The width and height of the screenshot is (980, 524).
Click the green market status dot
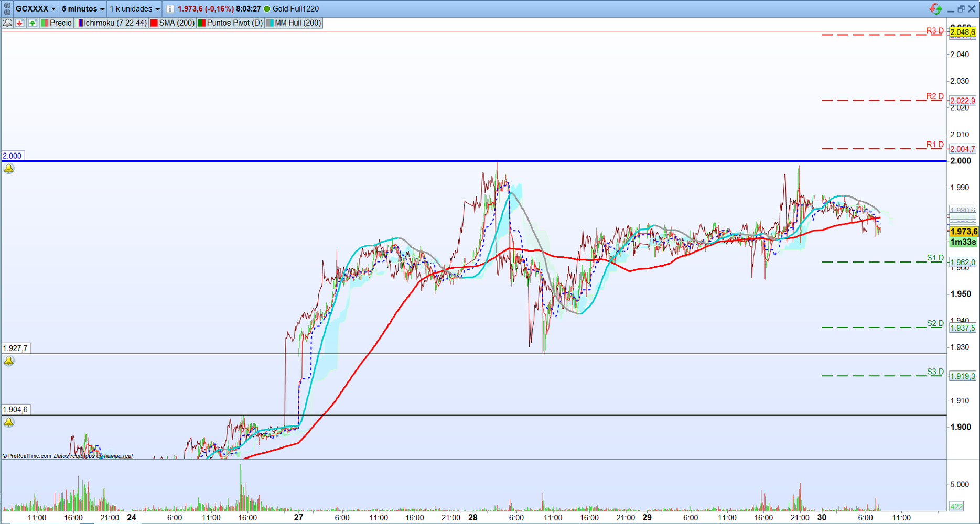pos(267,9)
